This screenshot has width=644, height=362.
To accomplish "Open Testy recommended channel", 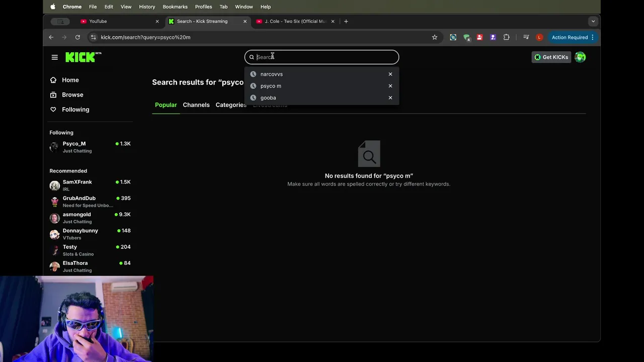I will click(90, 250).
